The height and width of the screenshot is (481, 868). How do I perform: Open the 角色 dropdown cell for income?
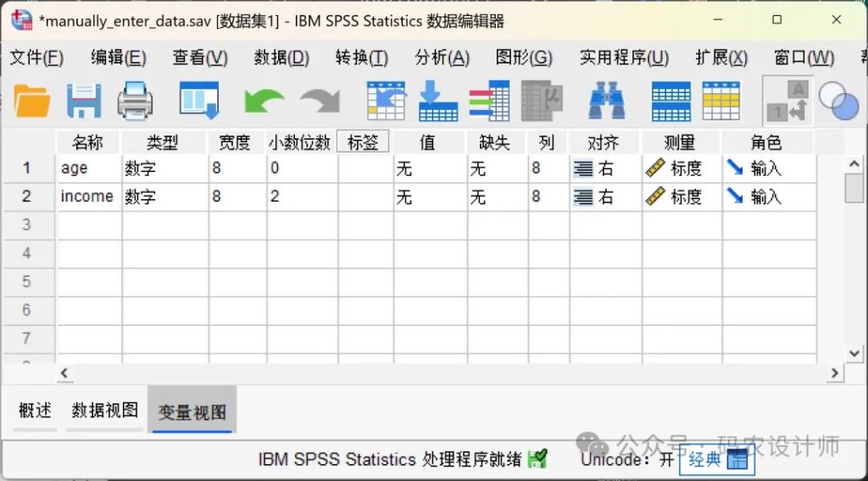[x=768, y=196]
